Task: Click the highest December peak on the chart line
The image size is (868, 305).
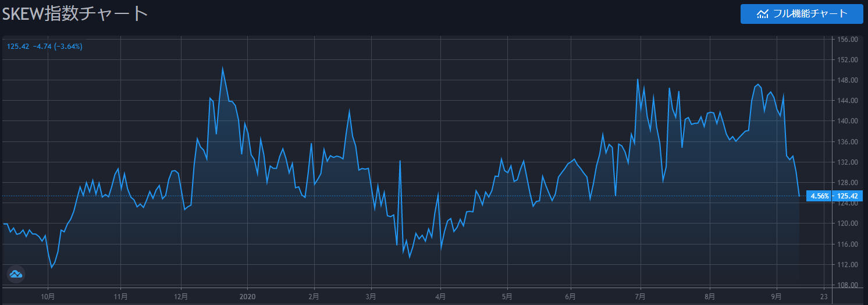Action: coord(222,68)
